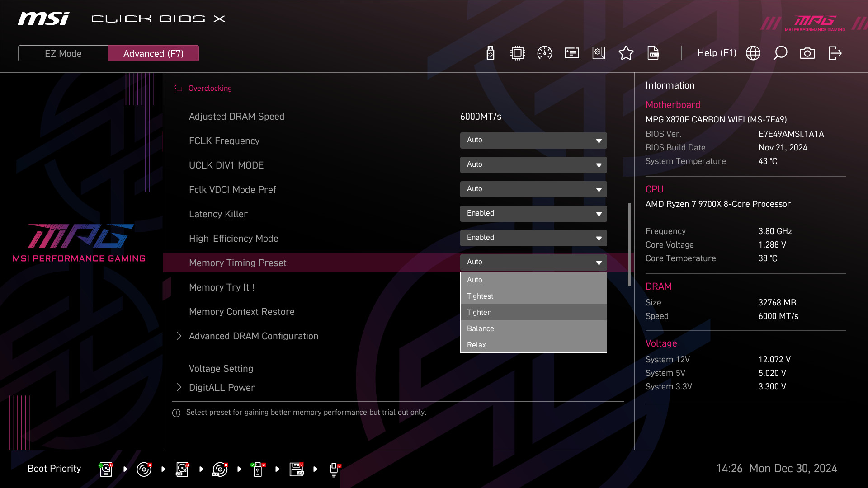
Task: Choose Tighter memory timing preset
Action: (533, 313)
